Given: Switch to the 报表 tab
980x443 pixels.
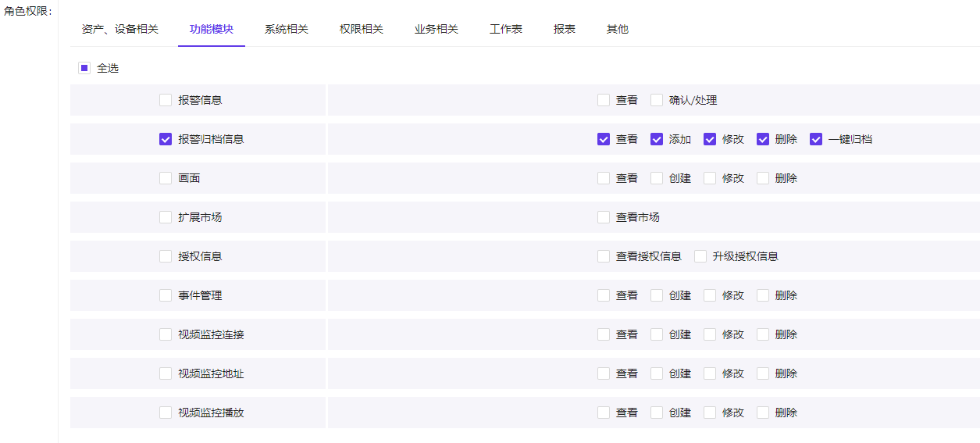Looking at the screenshot, I should tap(565, 29).
